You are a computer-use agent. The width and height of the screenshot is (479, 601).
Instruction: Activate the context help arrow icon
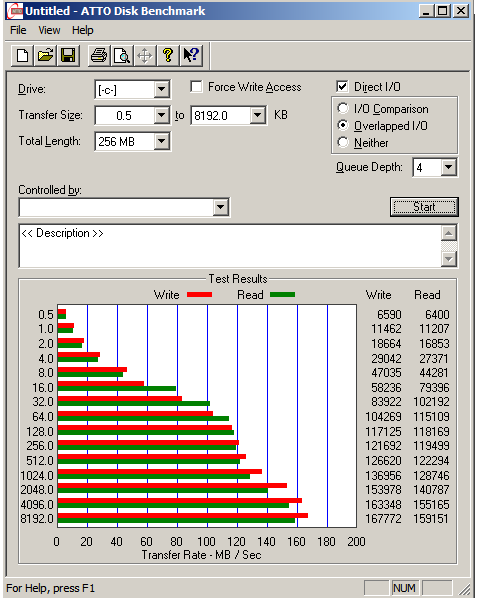191,56
